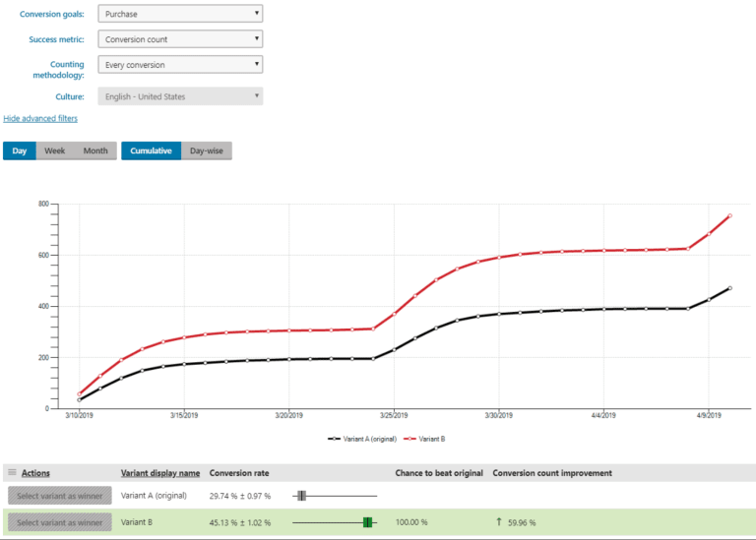Click the Actions hamburger menu icon
Image resolution: width=756 pixels, height=540 pixels.
point(12,473)
